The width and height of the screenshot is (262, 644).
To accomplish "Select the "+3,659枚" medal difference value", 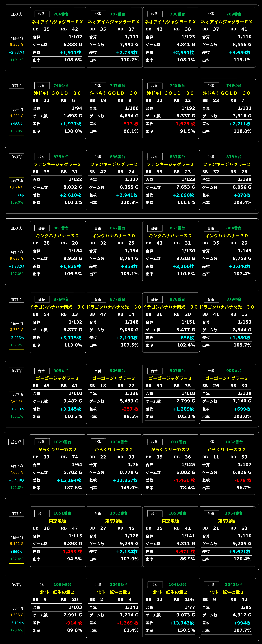I will point(240,52).
